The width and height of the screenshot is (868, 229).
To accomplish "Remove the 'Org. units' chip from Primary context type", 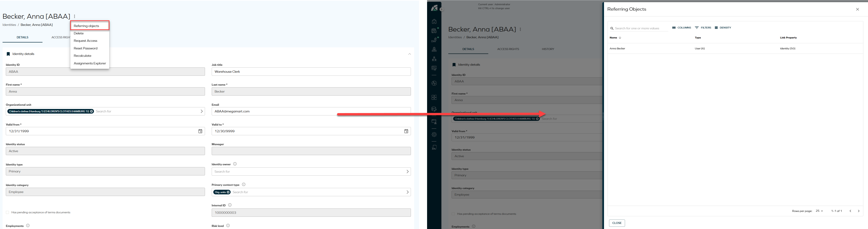I will point(228,192).
